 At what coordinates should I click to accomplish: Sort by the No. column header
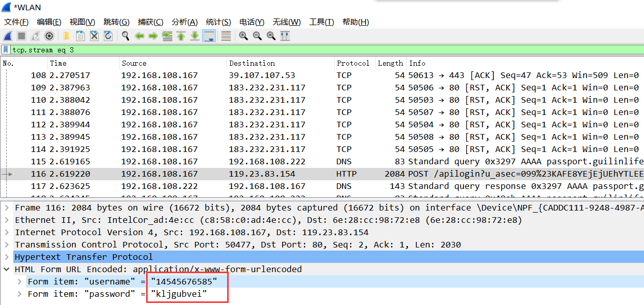click(x=24, y=63)
